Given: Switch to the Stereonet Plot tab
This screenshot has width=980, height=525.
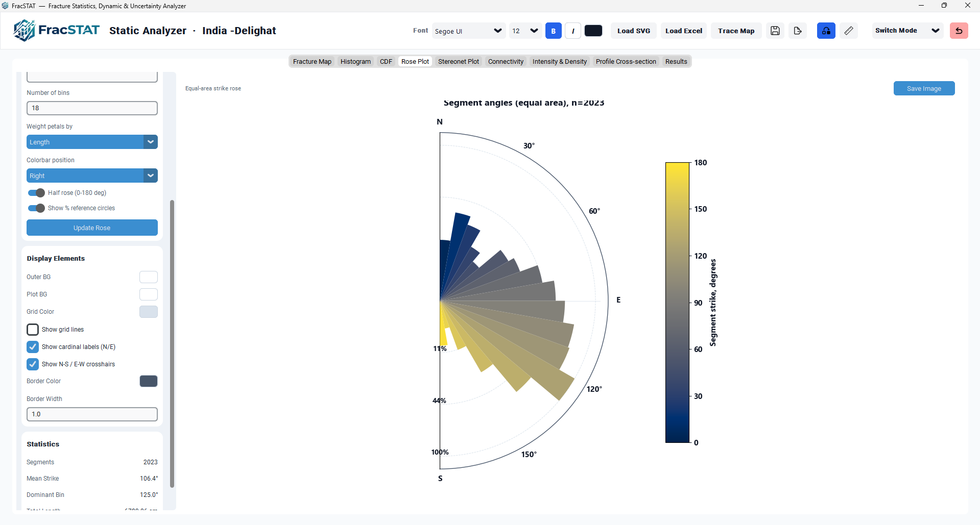Looking at the screenshot, I should (459, 62).
